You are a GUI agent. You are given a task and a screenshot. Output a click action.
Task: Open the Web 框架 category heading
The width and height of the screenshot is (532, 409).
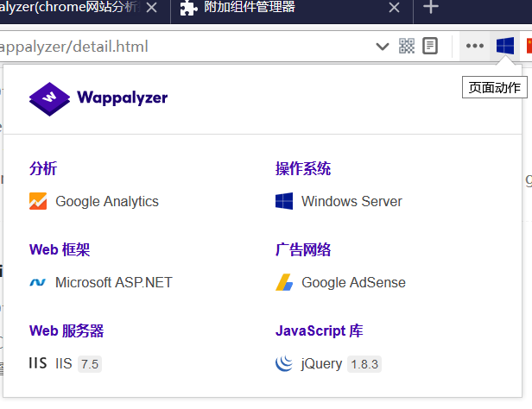pos(60,249)
